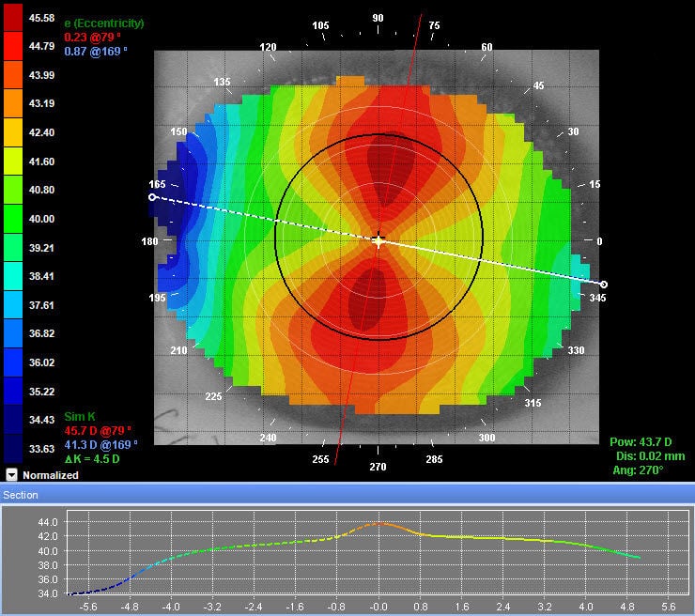Viewport: 695px width, 616px height.
Task: Click the center crosshair on the corneal map
Action: [x=378, y=241]
